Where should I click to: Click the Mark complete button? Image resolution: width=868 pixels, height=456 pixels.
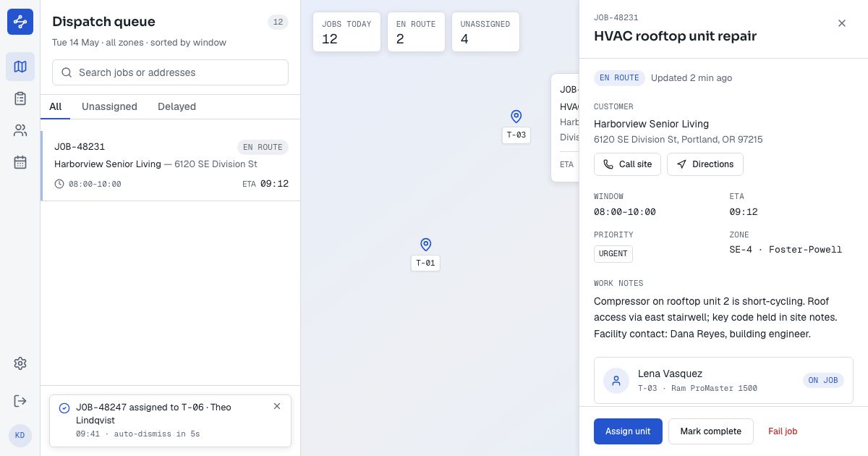tap(710, 431)
